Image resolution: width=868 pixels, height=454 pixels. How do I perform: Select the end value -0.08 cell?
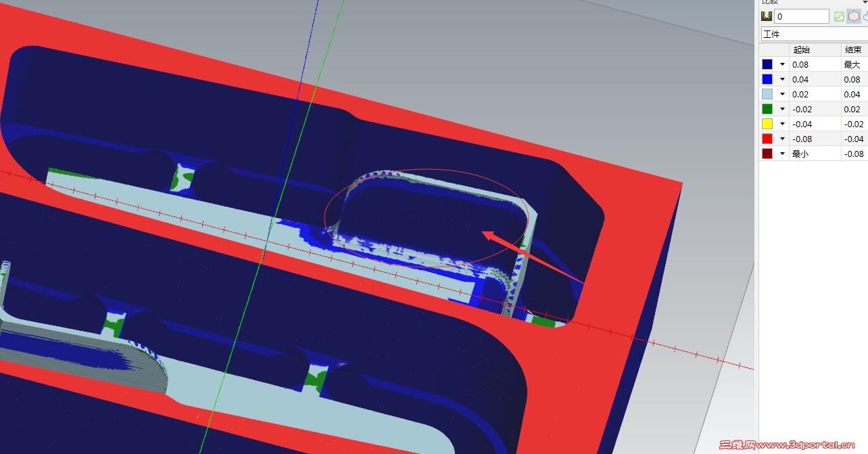[x=854, y=154]
